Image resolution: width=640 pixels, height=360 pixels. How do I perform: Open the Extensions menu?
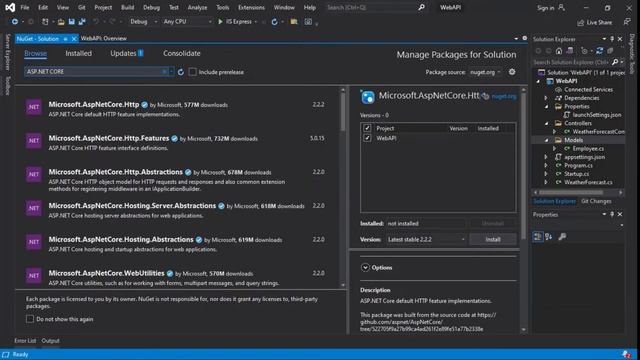(251, 7)
